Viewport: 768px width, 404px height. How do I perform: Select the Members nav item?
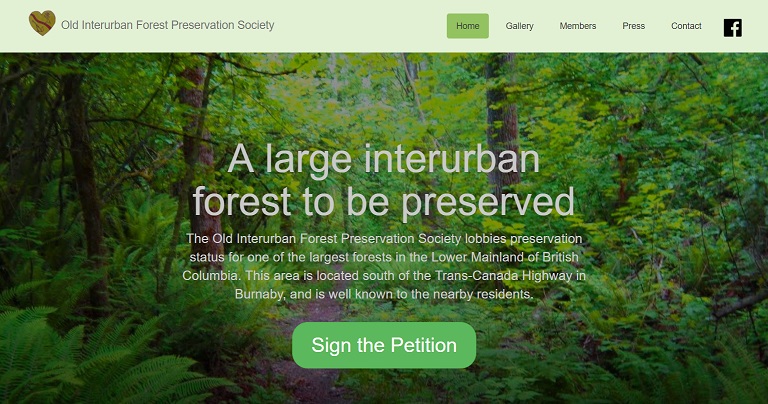pyautogui.click(x=578, y=26)
